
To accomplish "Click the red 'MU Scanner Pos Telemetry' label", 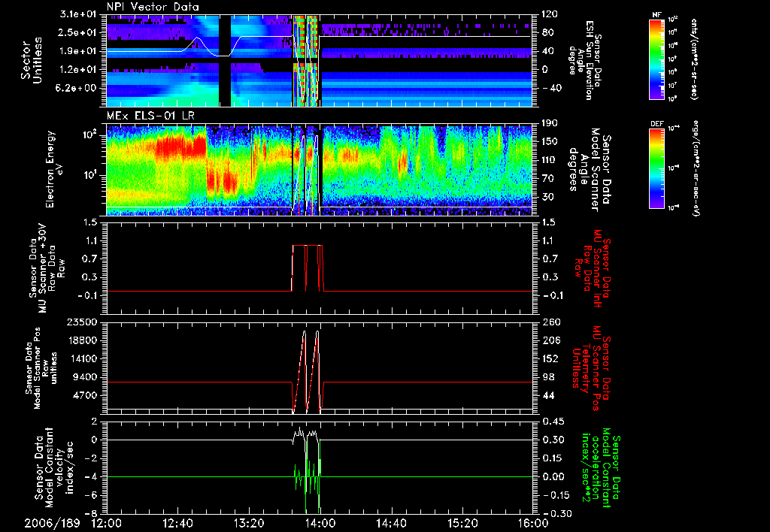I will coord(591,368).
